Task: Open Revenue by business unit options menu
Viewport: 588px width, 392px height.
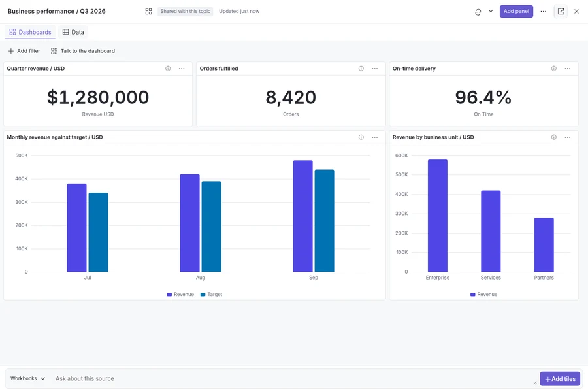Action: coord(567,137)
